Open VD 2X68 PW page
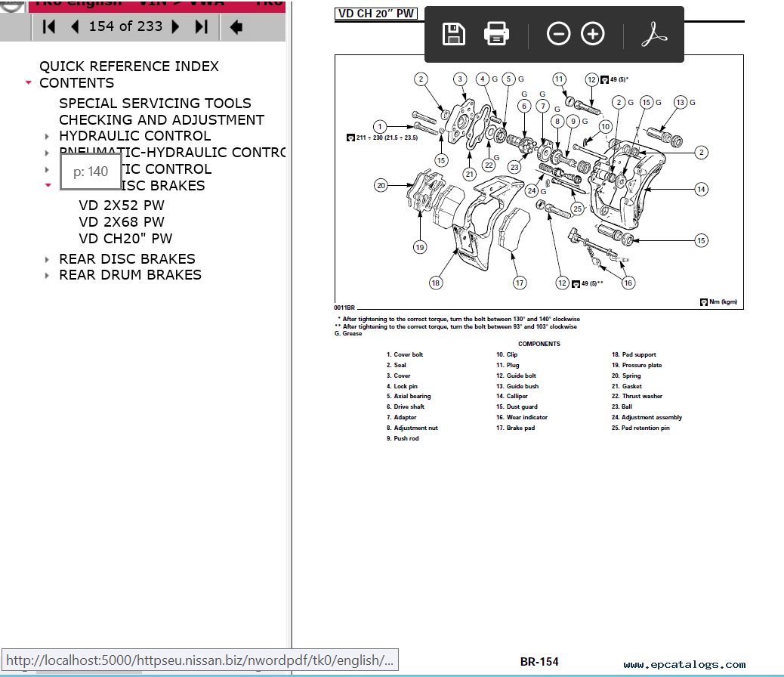This screenshot has height=677, width=784. pos(122,221)
